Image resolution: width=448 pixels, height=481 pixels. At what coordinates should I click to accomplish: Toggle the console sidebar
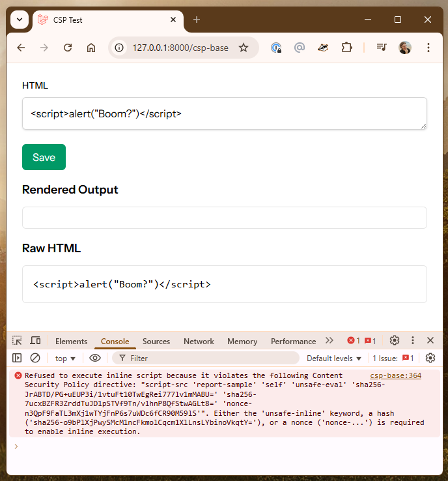17,358
